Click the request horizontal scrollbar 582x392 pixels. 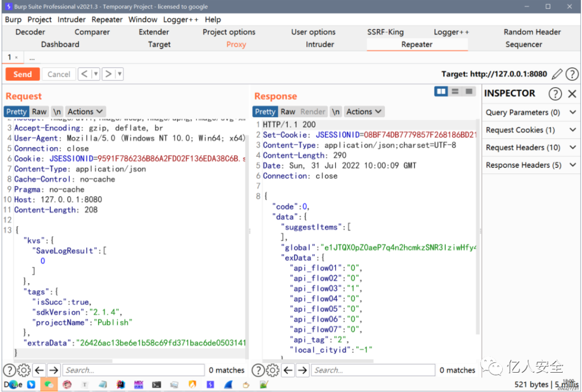[x=63, y=361]
